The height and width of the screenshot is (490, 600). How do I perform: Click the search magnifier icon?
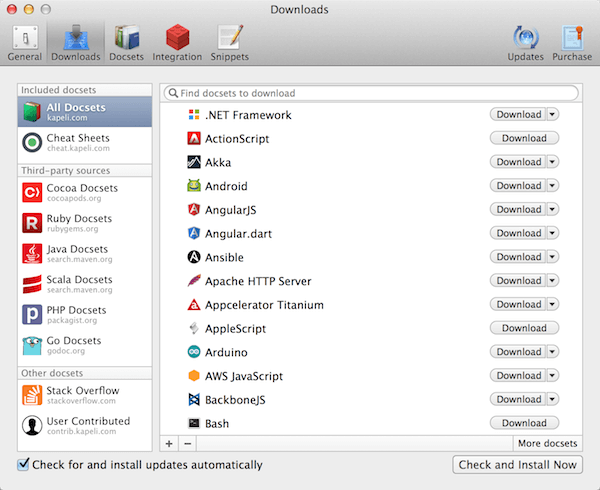(173, 93)
